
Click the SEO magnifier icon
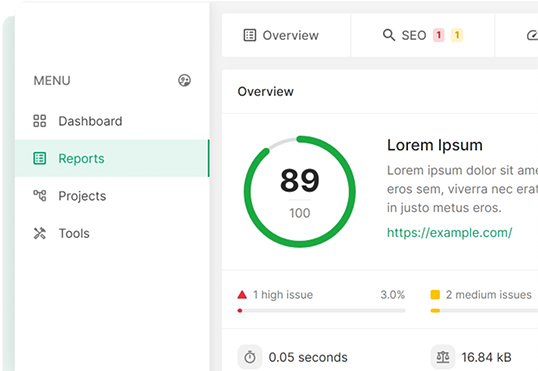point(389,35)
